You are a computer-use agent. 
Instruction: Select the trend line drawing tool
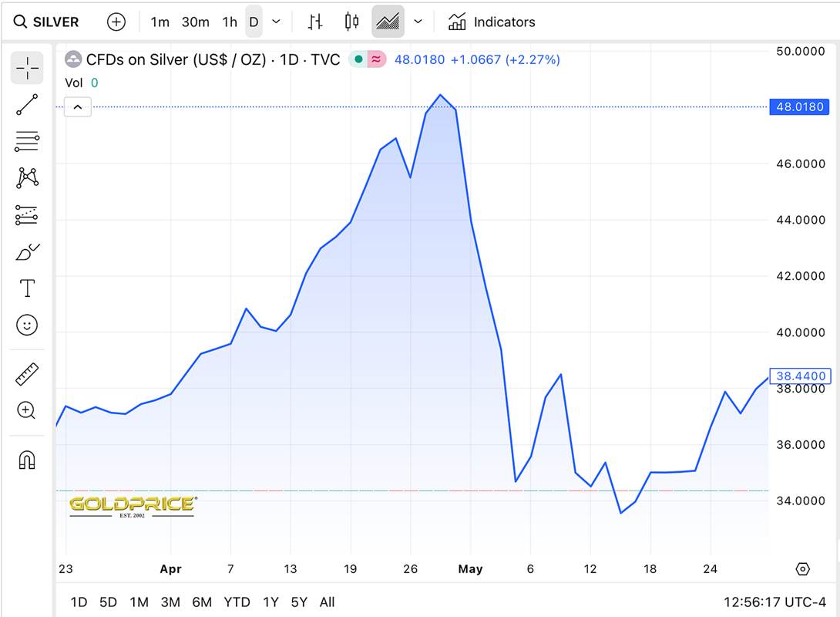coord(27,105)
